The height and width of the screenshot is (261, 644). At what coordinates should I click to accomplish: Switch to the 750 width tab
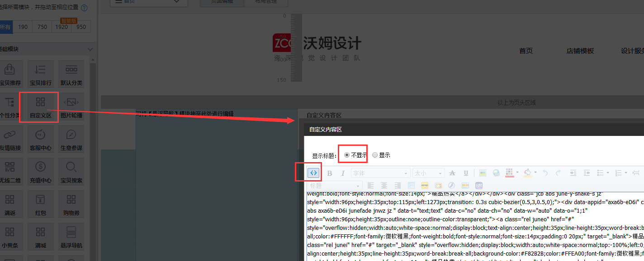coord(42,27)
